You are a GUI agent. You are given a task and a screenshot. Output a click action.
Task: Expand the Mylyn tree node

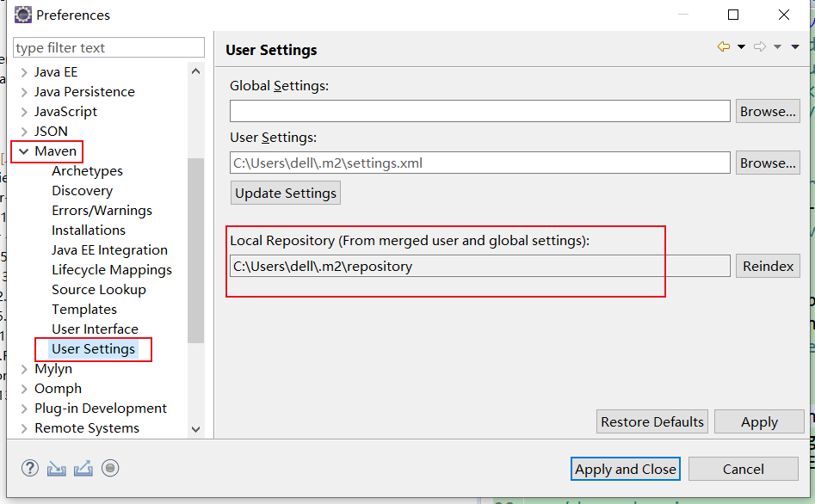point(22,369)
